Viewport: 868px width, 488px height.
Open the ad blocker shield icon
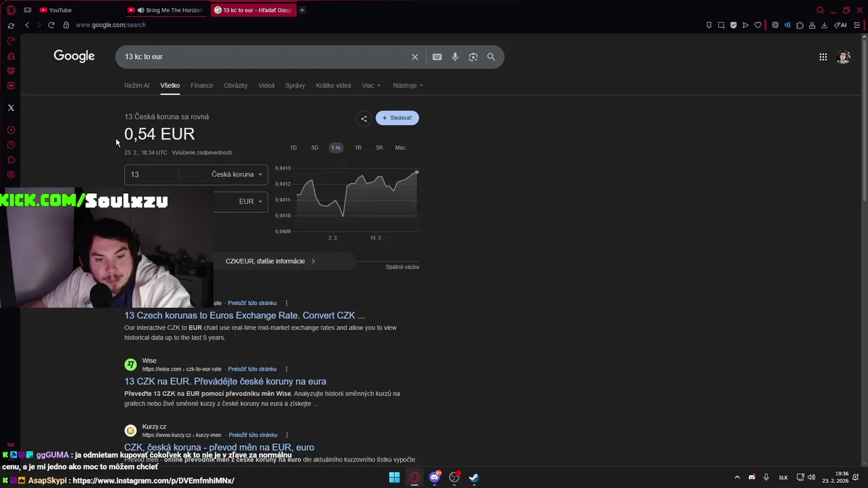pos(733,25)
